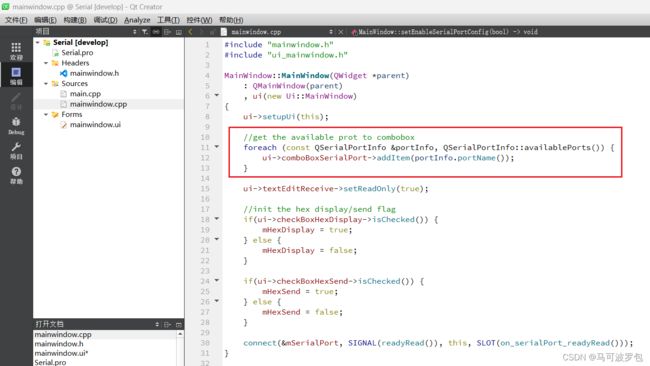Viewport: 650px width, 366px height.
Task: Open the 文件(F) menu
Action: click(16, 20)
